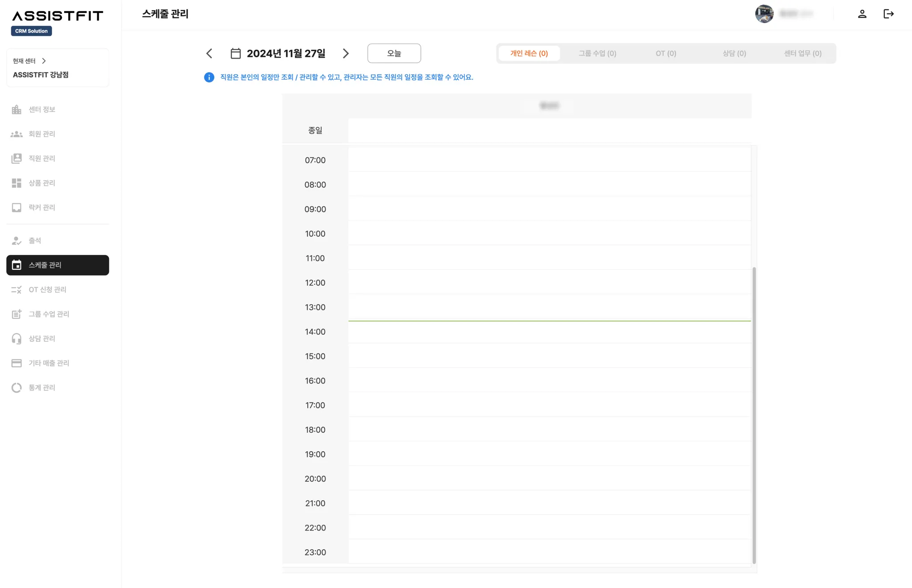This screenshot has height=588, width=912.
Task: Click the calendar date picker icon
Action: tap(236, 53)
